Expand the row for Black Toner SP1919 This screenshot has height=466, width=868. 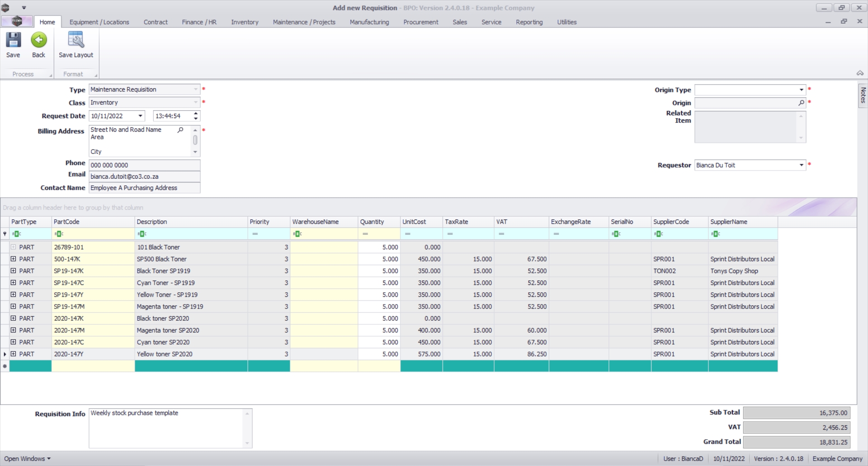14,271
